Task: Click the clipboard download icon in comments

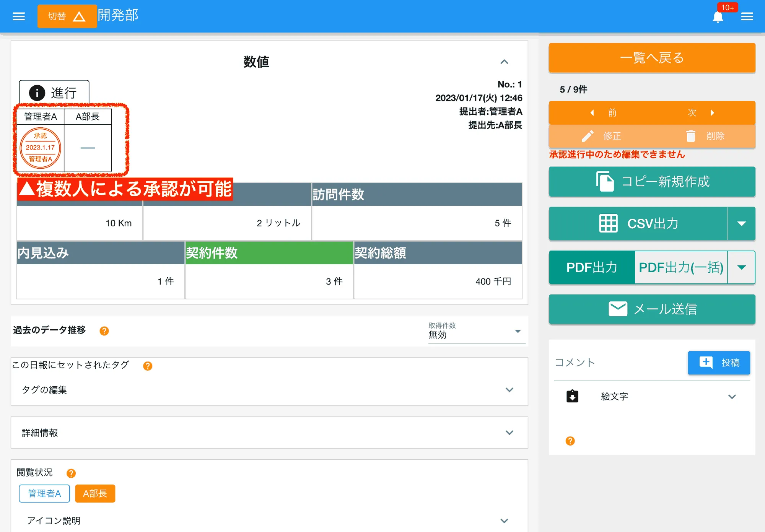Action: tap(572, 396)
